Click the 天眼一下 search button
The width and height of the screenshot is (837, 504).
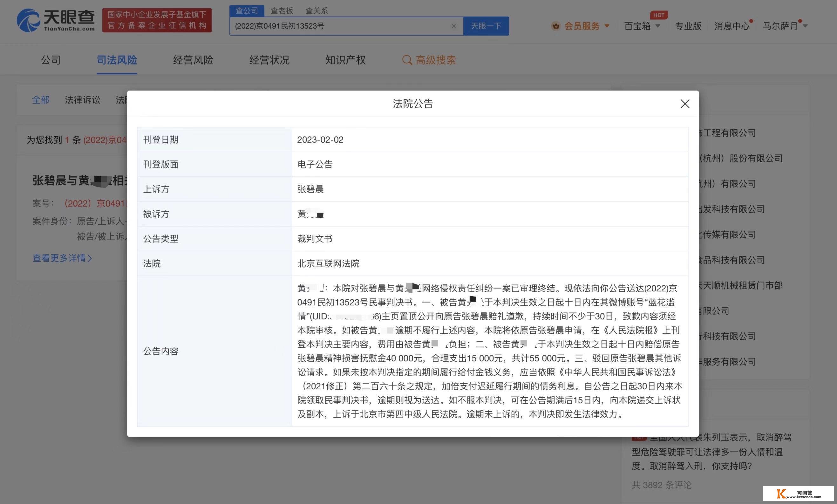click(x=486, y=26)
